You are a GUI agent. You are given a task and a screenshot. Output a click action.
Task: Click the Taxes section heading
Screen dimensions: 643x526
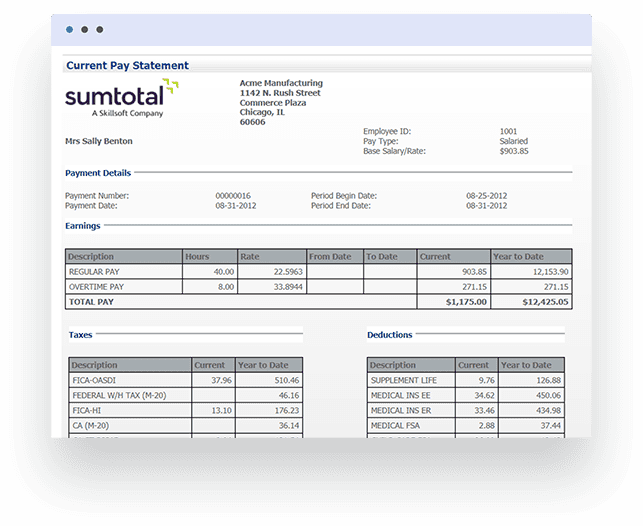coord(80,335)
